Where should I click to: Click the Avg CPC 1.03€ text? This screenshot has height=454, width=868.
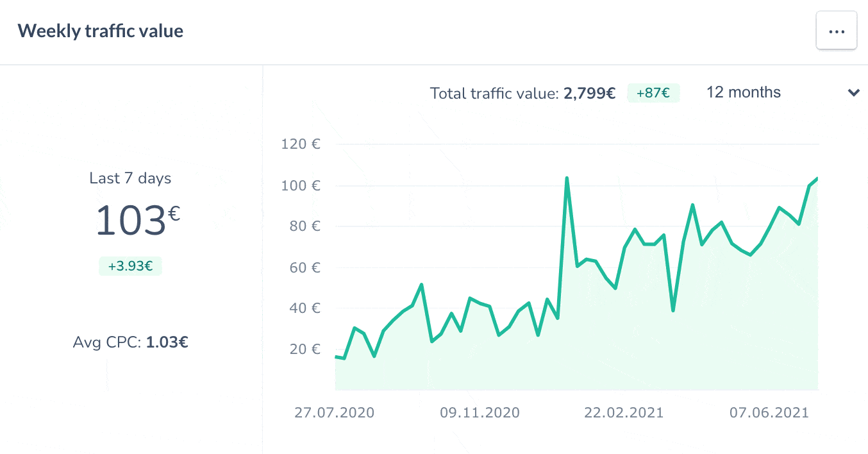pos(130,342)
